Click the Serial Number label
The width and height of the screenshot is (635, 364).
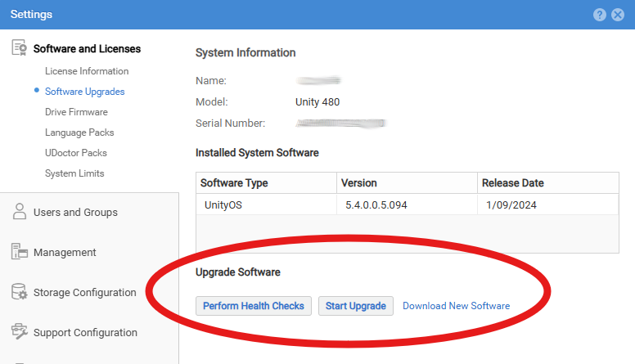click(231, 123)
